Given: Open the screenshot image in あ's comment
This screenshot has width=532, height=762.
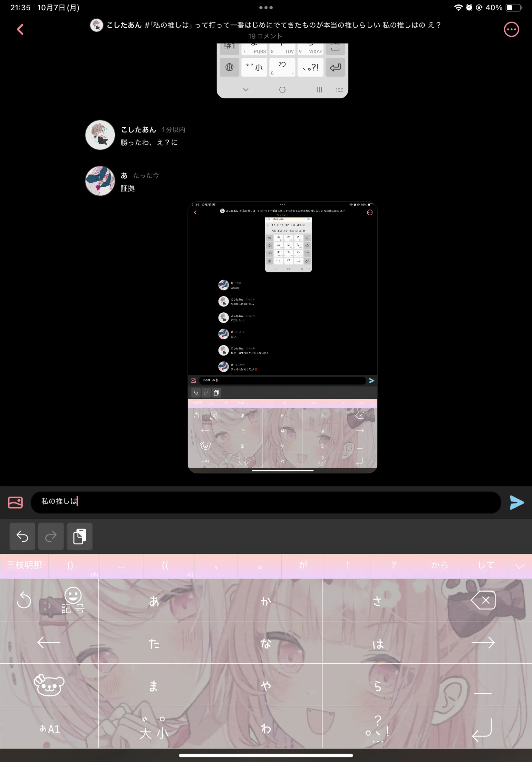Looking at the screenshot, I should (282, 337).
